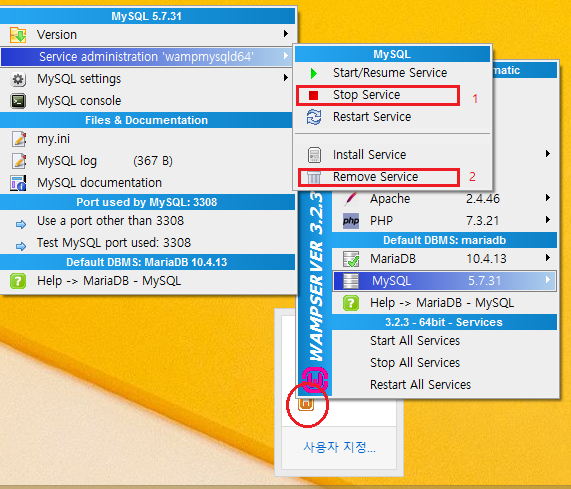Image resolution: width=571 pixels, height=489 pixels.
Task: Select Service administration 'wampmysqld64'
Action: coord(146,57)
